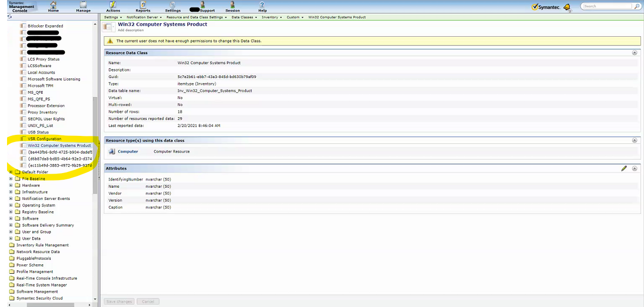The image size is (644, 307).
Task: Select the Local Accounts tree item
Action: pyautogui.click(x=41, y=72)
